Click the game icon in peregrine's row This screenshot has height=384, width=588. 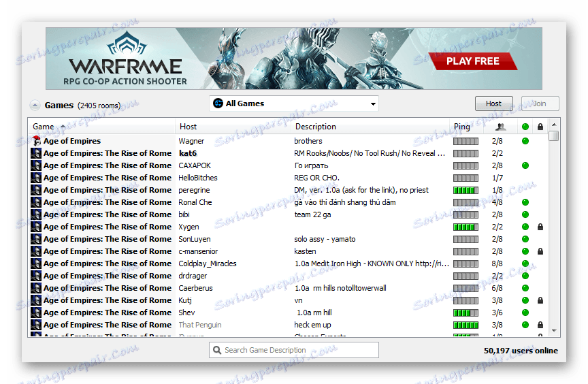coord(36,190)
